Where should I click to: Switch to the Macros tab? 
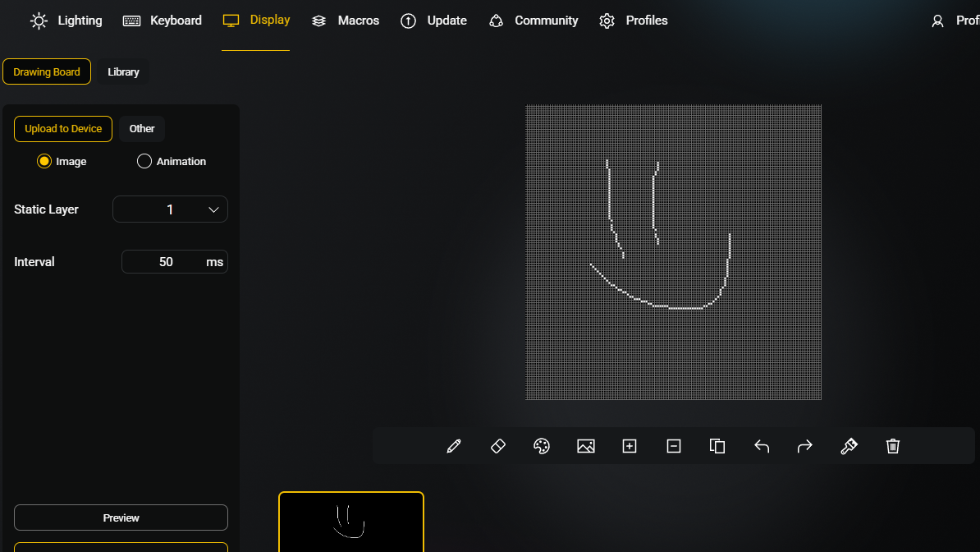pos(346,21)
